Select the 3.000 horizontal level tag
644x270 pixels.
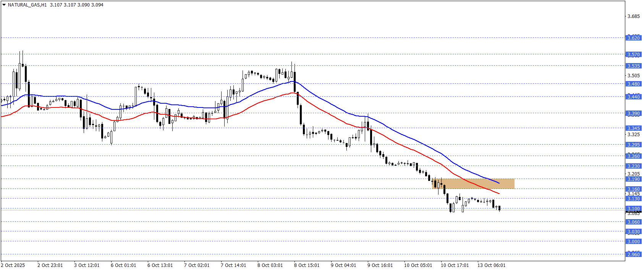[x=633, y=241]
